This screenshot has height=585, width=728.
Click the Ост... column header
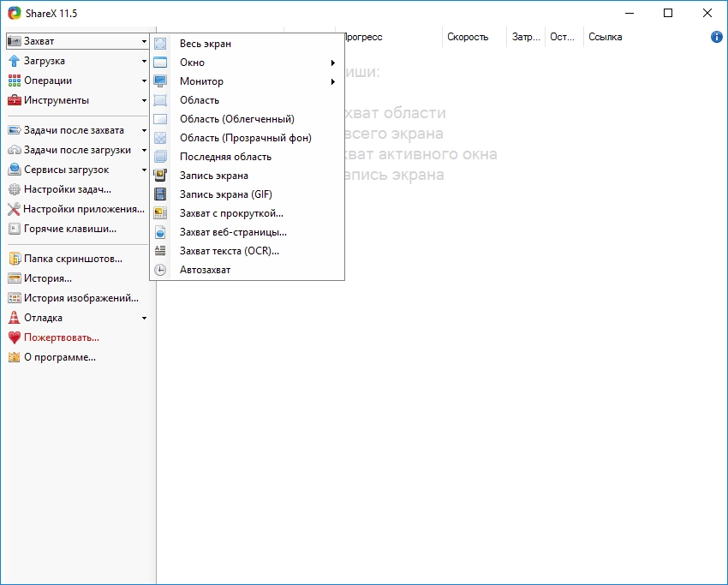pos(564,37)
